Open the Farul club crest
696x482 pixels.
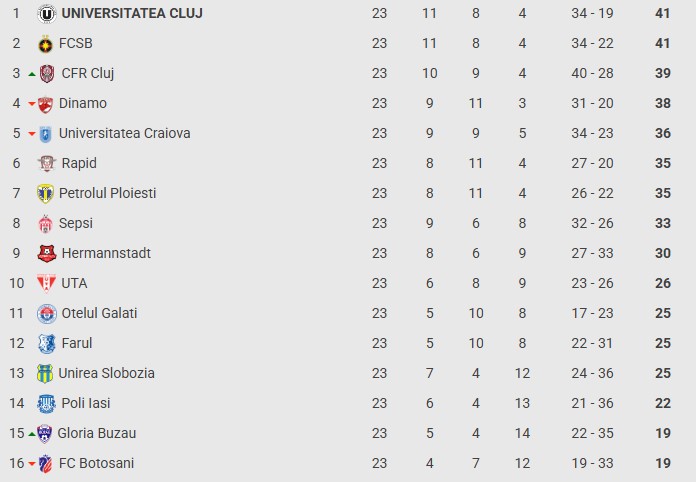click(x=47, y=344)
